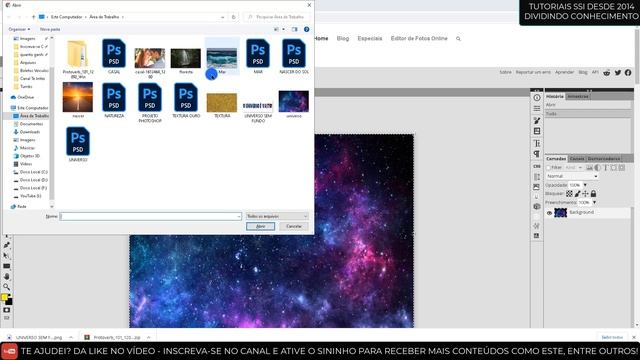Click the Nome filename input field

151,216
